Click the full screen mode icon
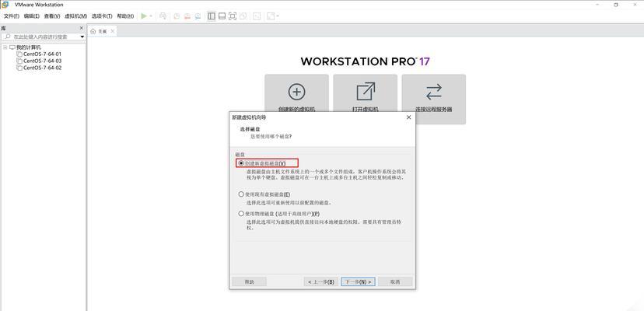This screenshot has width=644, height=311. (x=233, y=16)
